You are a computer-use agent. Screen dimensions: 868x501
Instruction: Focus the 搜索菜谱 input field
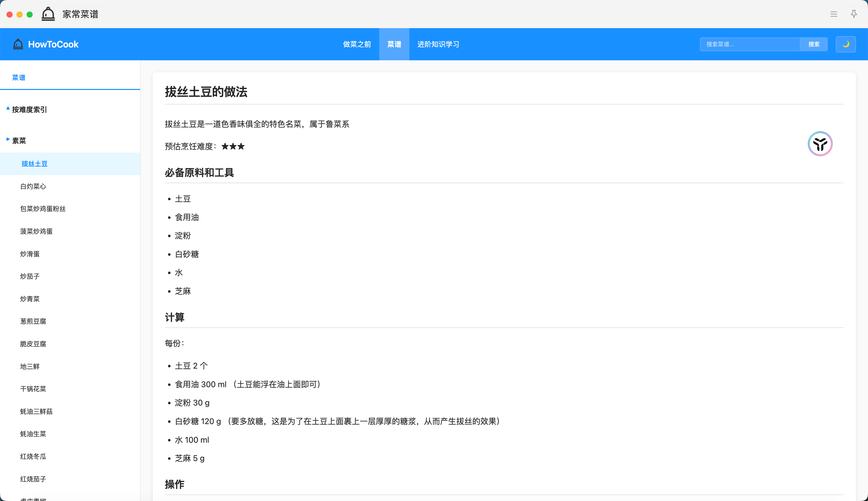pos(750,44)
